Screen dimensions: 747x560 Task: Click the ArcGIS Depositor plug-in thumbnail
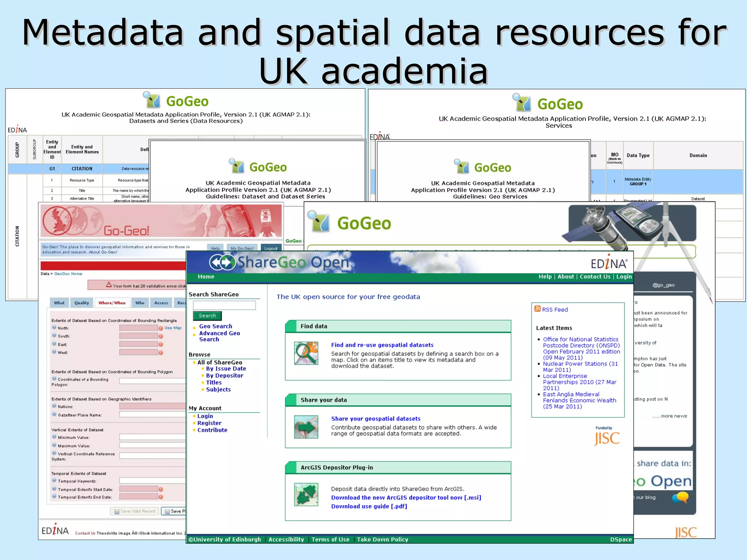point(306,495)
